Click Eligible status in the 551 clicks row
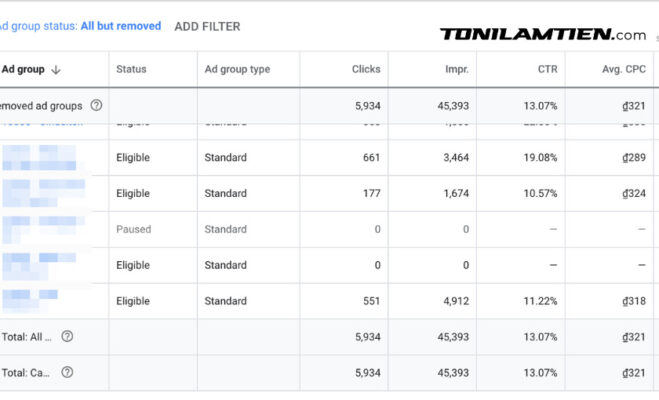 point(133,301)
